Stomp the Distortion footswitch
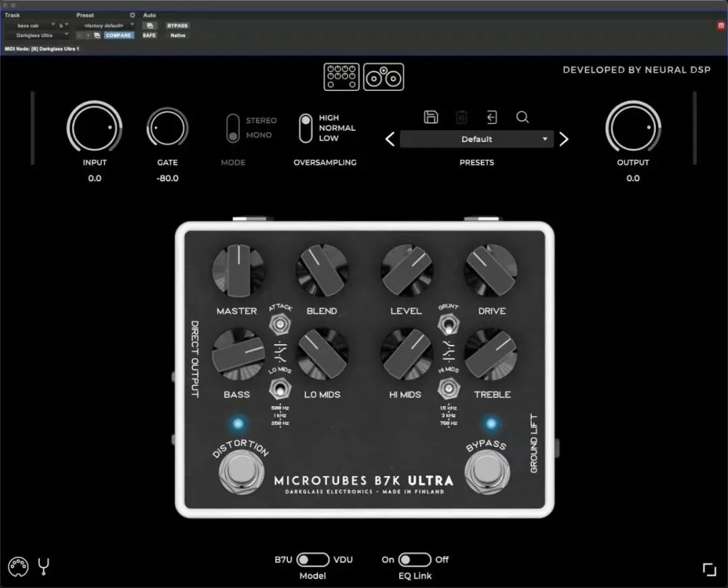The width and height of the screenshot is (728, 588). click(241, 471)
